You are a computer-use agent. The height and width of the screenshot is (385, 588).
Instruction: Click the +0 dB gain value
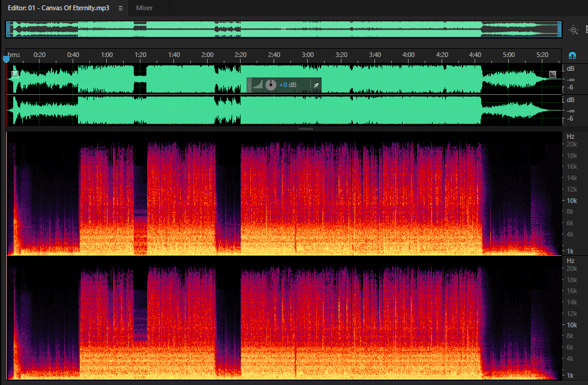click(288, 85)
